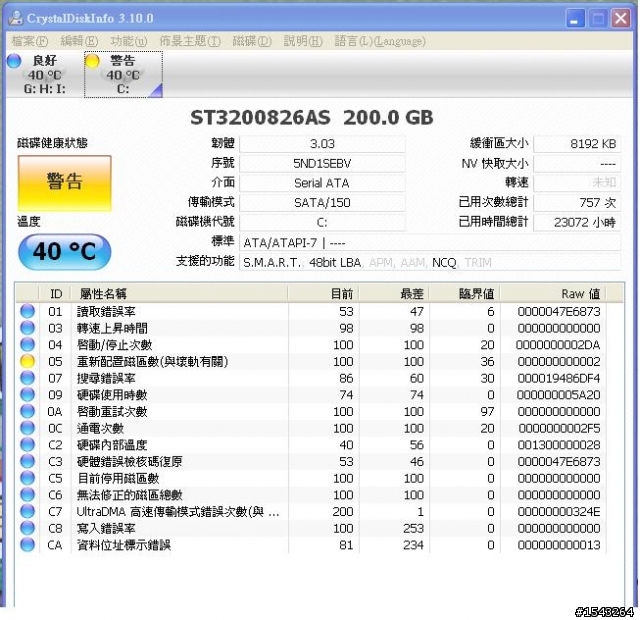Click the status orb for attribute C5 目前停用磁區數
The image size is (640, 620).
pyautogui.click(x=27, y=478)
